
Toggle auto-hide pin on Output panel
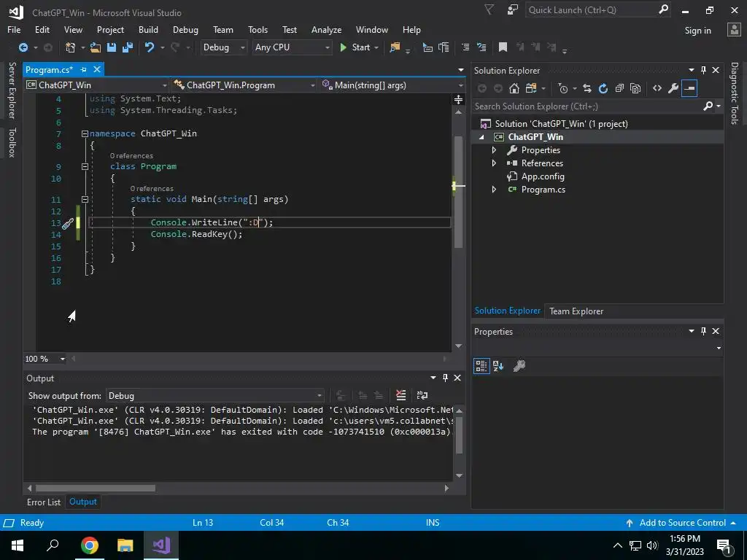tap(446, 378)
